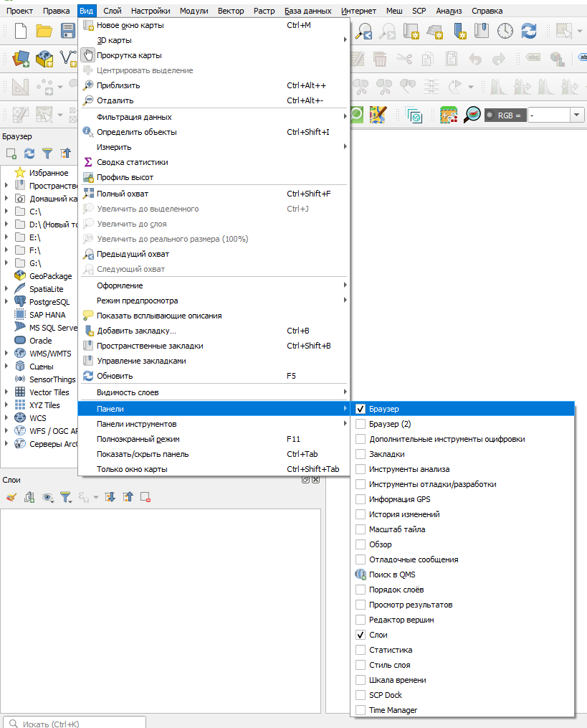Open layer styling brush icon in Слои panel
Image resolution: width=587 pixels, height=728 pixels.
(10, 496)
